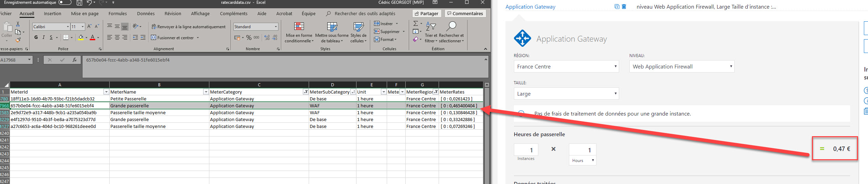The height and width of the screenshot is (184, 868).
Task: Toggle Enregistrement automatique switch
Action: click(x=65, y=2)
